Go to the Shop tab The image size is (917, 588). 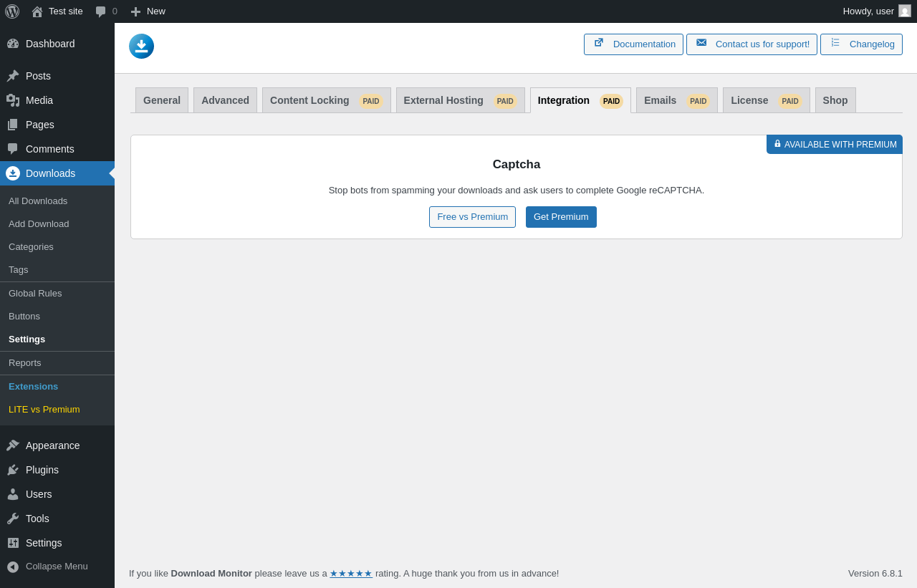(x=835, y=100)
